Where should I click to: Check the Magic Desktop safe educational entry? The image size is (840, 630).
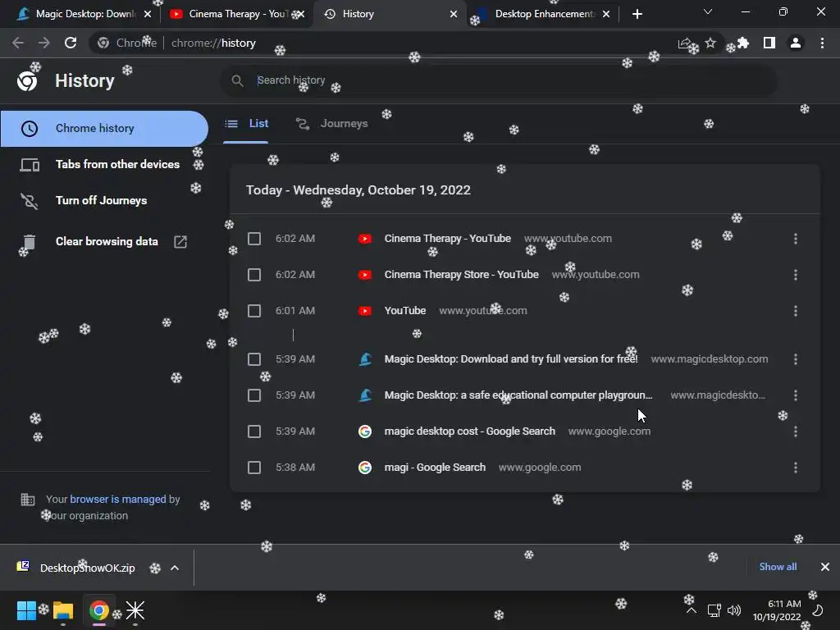pyautogui.click(x=254, y=395)
